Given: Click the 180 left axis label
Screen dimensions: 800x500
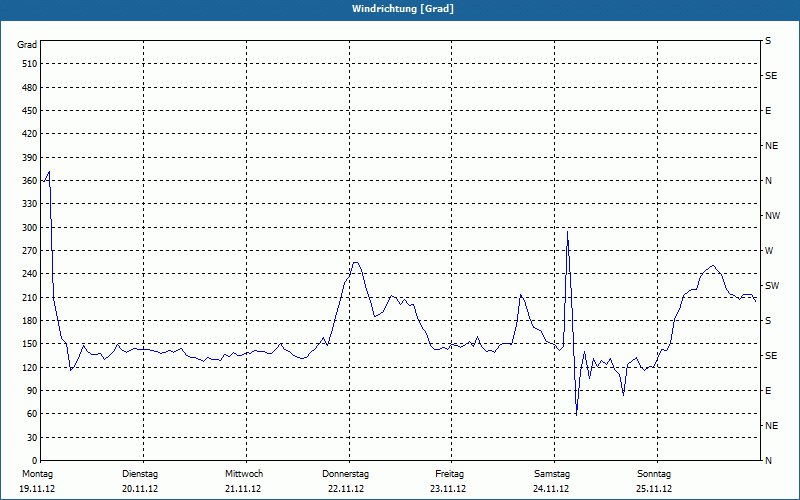Looking at the screenshot, I should pos(30,320).
